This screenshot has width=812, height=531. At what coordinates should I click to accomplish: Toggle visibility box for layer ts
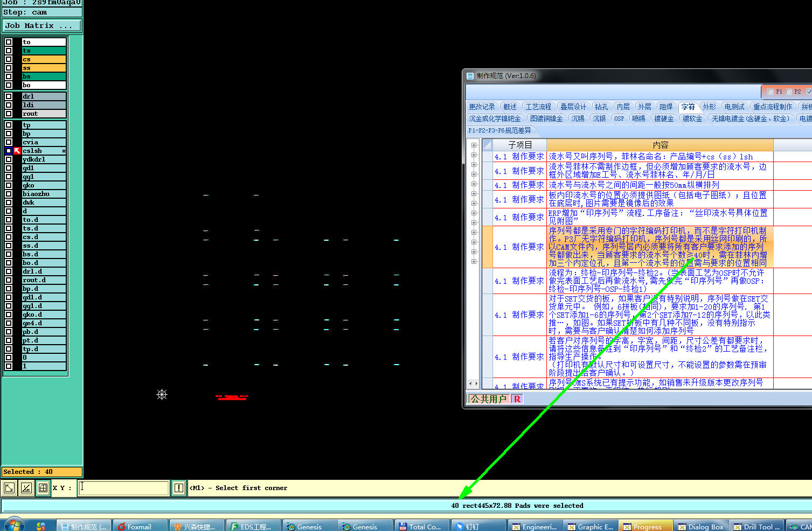(9, 51)
